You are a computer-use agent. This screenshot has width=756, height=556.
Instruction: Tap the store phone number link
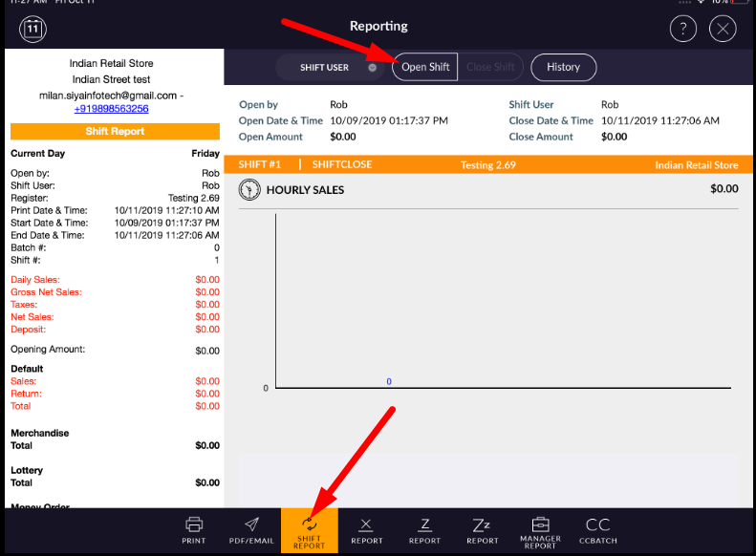coord(111,109)
